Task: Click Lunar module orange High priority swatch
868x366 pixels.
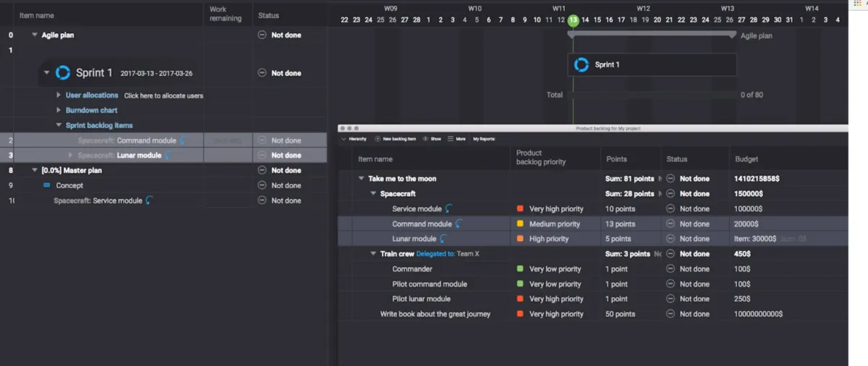Action: tap(520, 239)
